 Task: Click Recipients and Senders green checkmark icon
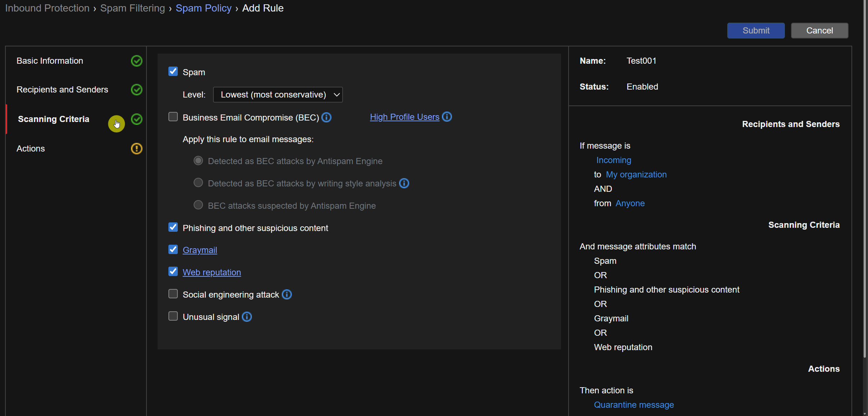click(x=137, y=90)
